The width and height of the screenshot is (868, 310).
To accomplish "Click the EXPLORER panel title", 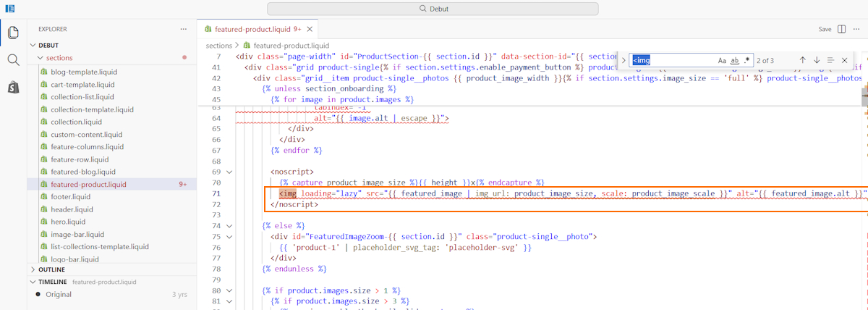I will coord(54,29).
